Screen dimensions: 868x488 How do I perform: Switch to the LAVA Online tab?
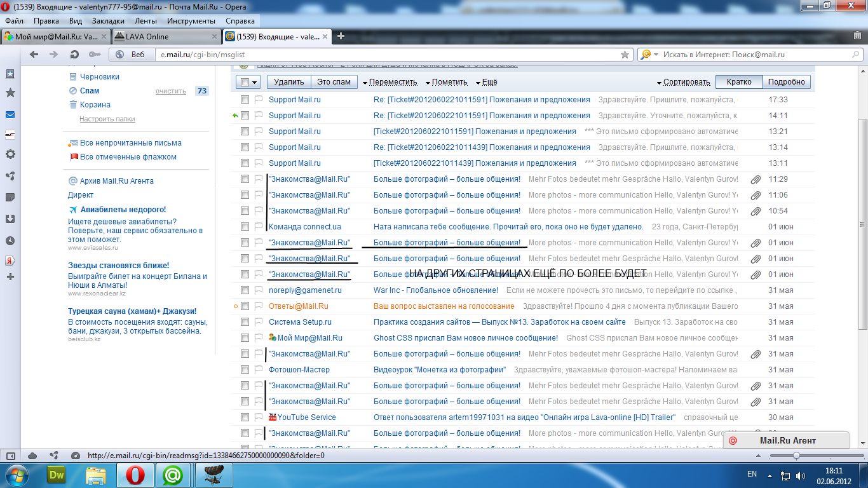(x=166, y=36)
